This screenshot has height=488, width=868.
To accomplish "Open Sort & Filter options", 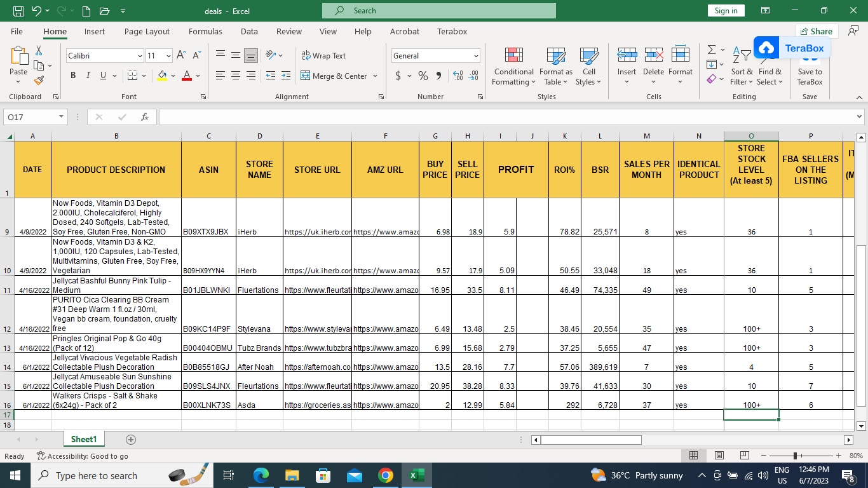I will coord(742,66).
